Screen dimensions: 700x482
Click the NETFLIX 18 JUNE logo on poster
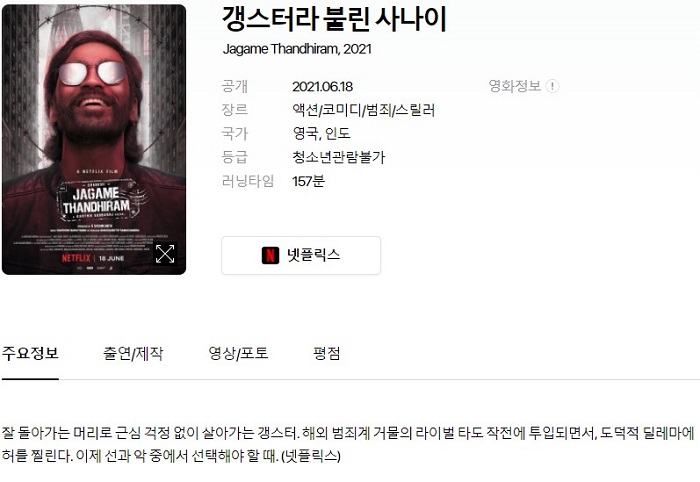93,258
